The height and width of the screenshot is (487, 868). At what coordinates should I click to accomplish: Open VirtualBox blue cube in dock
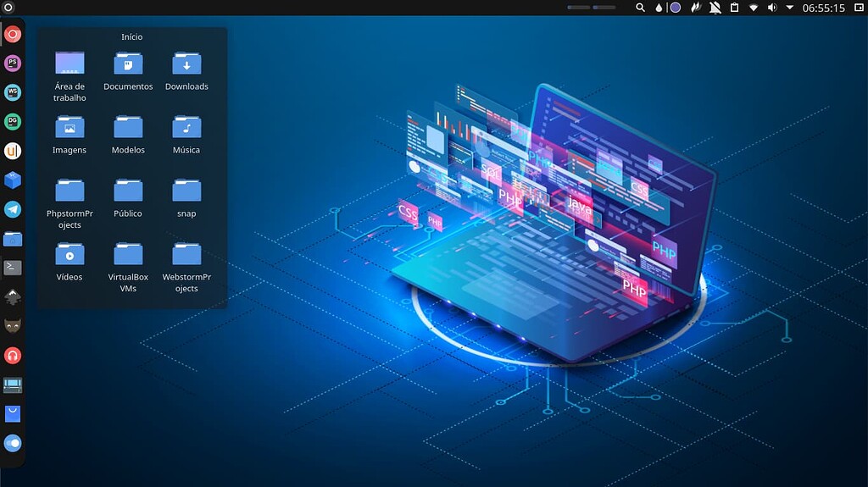13,180
